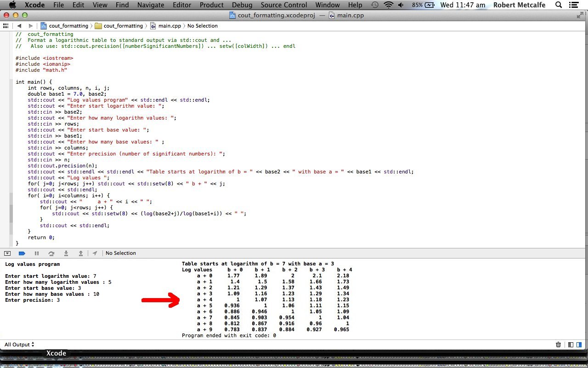Open Spotlight search in the menu bar
The height and width of the screenshot is (368, 588).
click(559, 5)
